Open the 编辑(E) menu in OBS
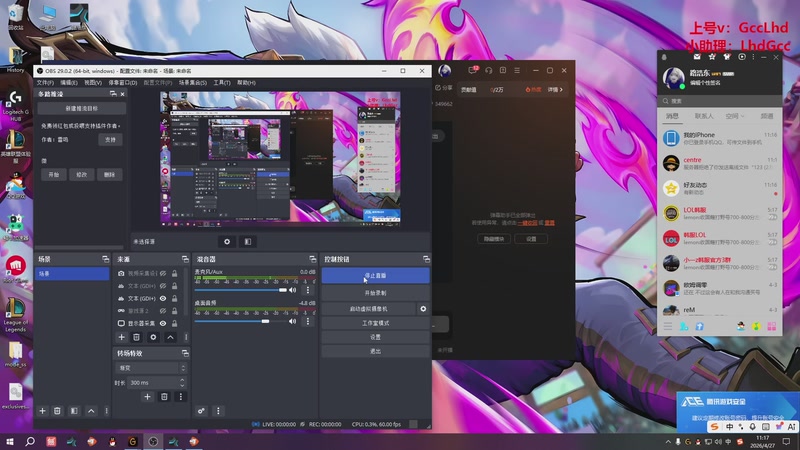The height and width of the screenshot is (450, 800). [69, 83]
